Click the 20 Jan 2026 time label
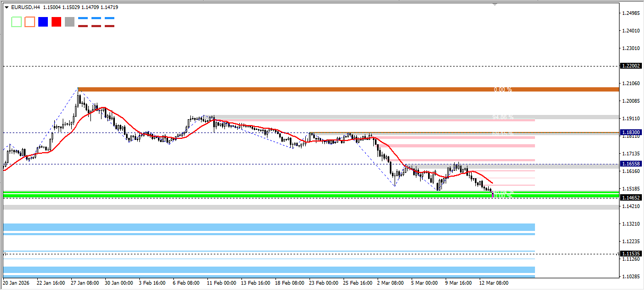 (x=15, y=283)
